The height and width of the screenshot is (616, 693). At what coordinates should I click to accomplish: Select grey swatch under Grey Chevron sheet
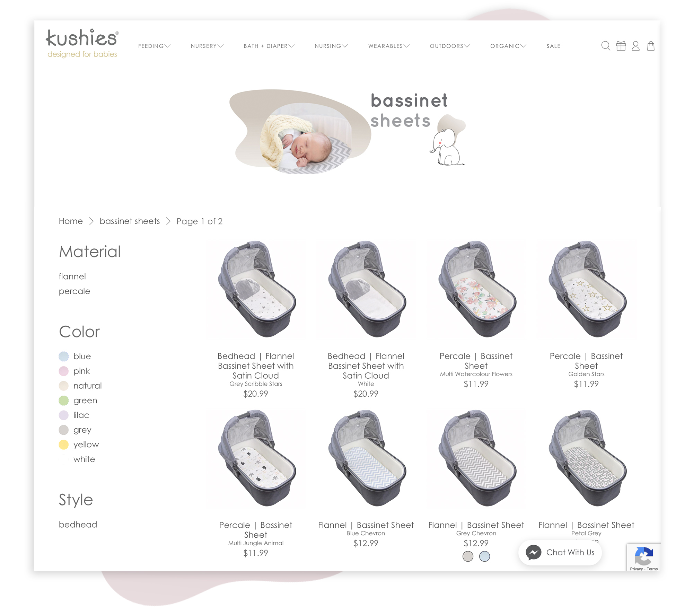point(468,556)
